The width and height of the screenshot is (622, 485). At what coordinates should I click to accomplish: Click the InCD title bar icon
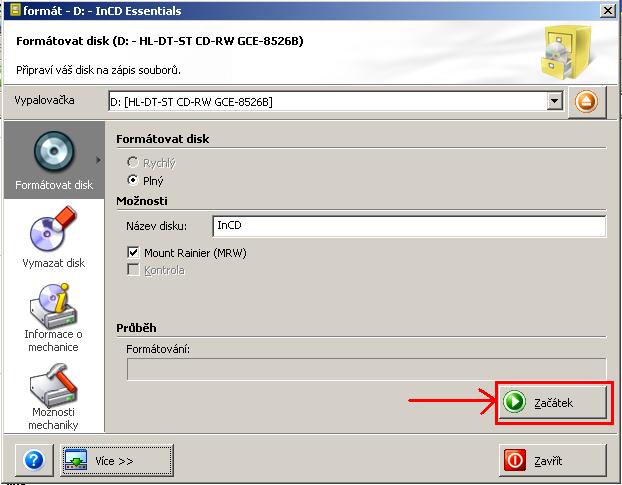[x=15, y=10]
